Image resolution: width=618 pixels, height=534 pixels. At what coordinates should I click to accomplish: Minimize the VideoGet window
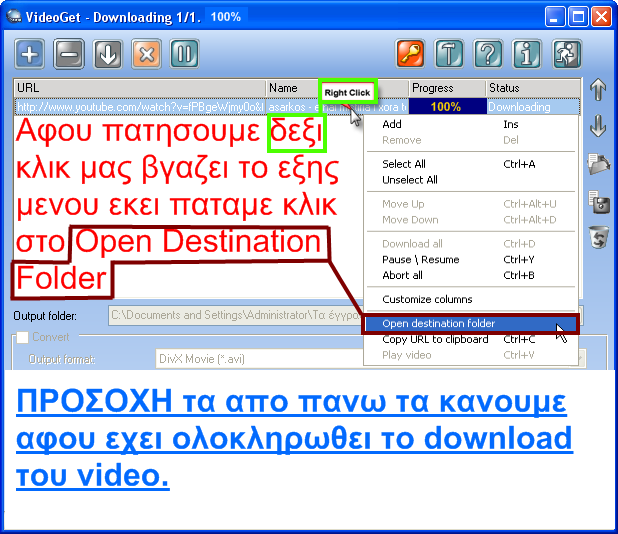555,17
